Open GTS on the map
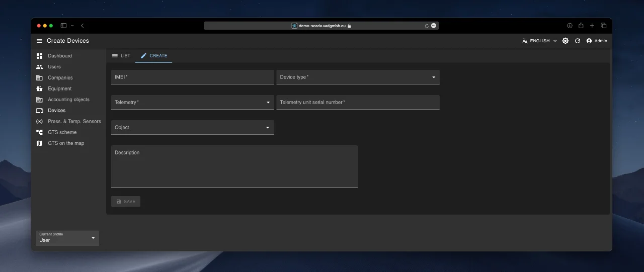The width and height of the screenshot is (644, 272). [x=66, y=143]
